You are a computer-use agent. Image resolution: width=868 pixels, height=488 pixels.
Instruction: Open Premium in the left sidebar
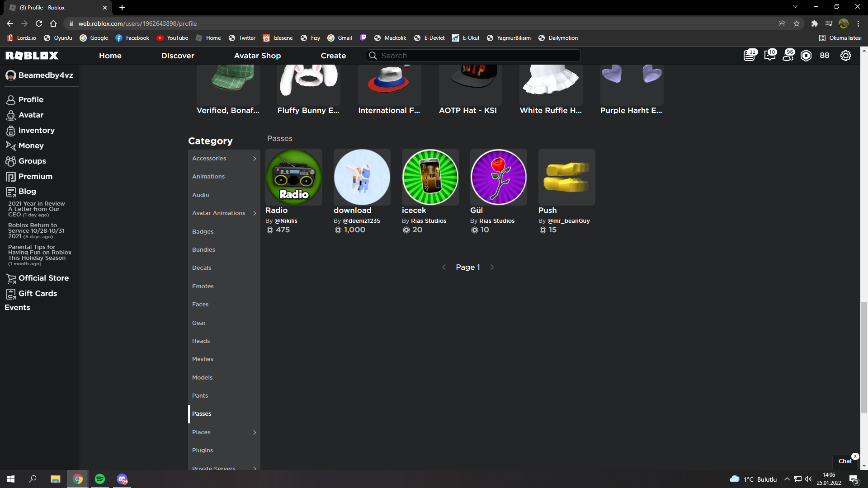click(35, 176)
